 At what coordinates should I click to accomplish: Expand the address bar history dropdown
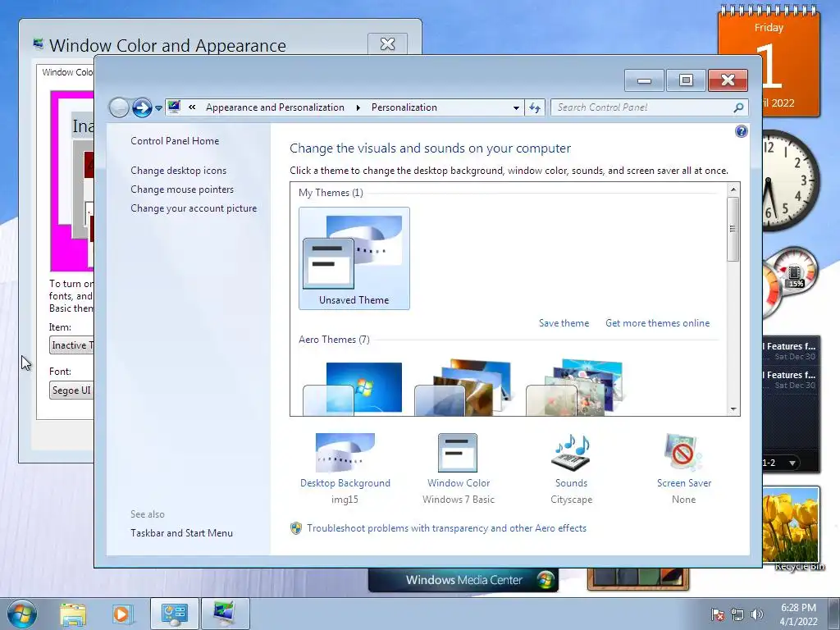[x=516, y=107]
